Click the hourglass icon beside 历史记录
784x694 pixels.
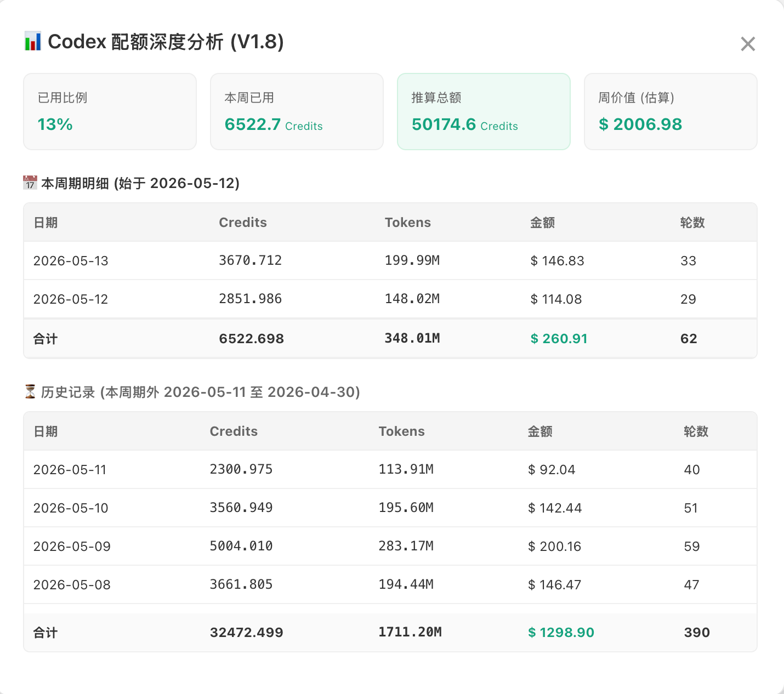click(x=30, y=391)
